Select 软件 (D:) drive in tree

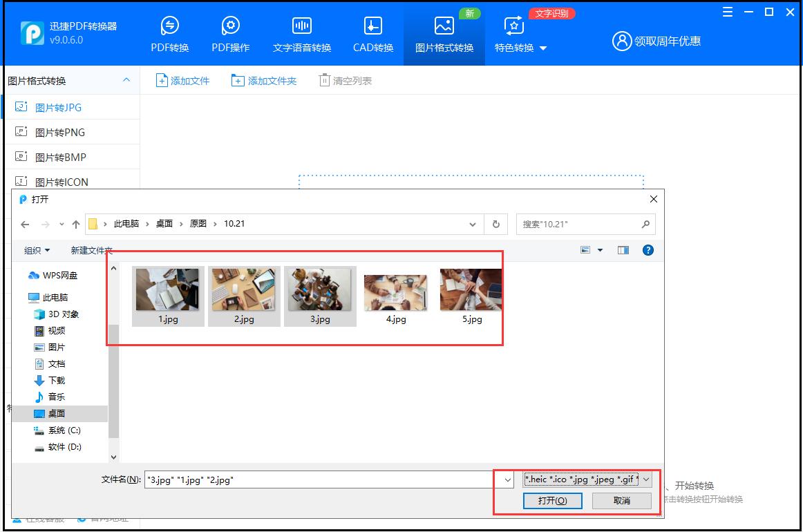pyautogui.click(x=57, y=446)
